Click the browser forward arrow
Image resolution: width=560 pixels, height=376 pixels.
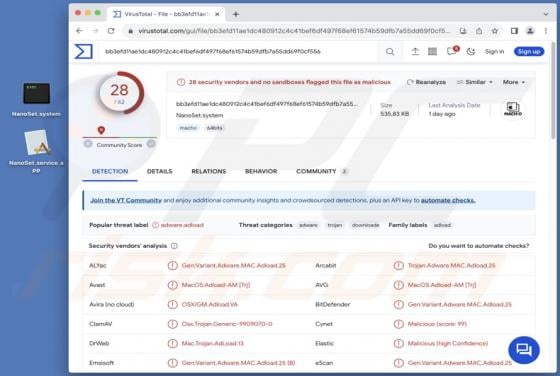(95, 31)
